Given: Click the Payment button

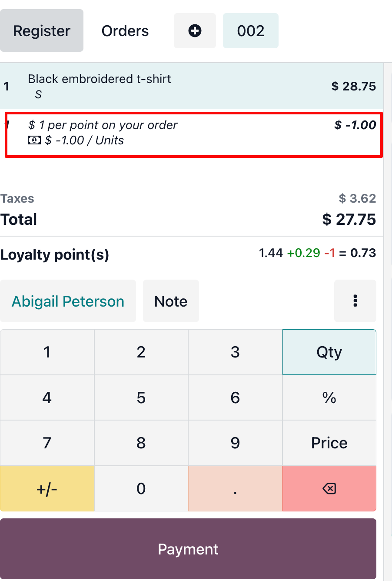Looking at the screenshot, I should tap(188, 549).
